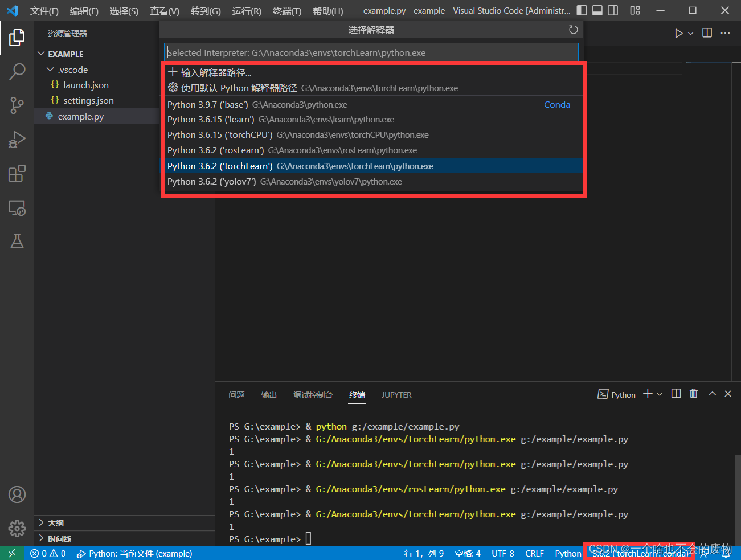The image size is (741, 560).
Task: Click the new terminal plus icon
Action: pyautogui.click(x=648, y=394)
